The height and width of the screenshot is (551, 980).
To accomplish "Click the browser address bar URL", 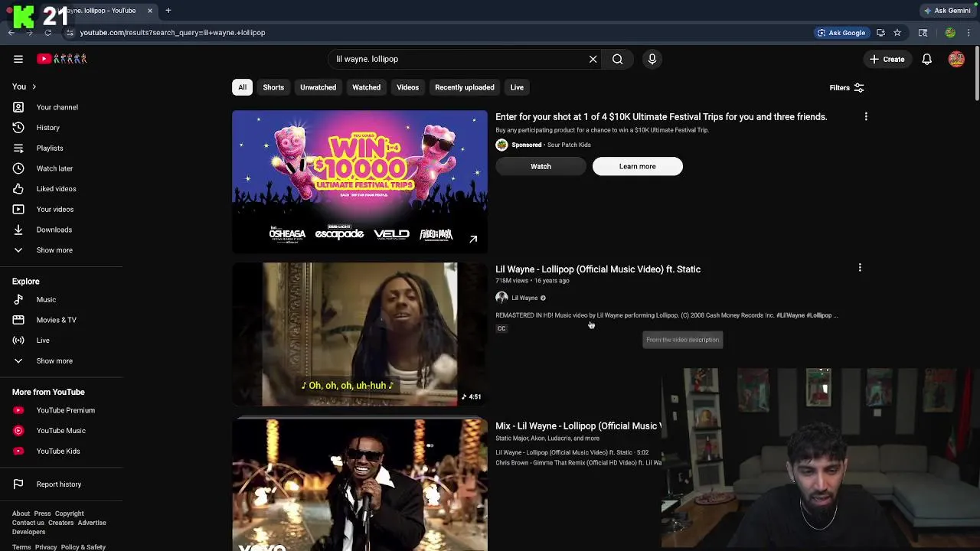I will (173, 33).
